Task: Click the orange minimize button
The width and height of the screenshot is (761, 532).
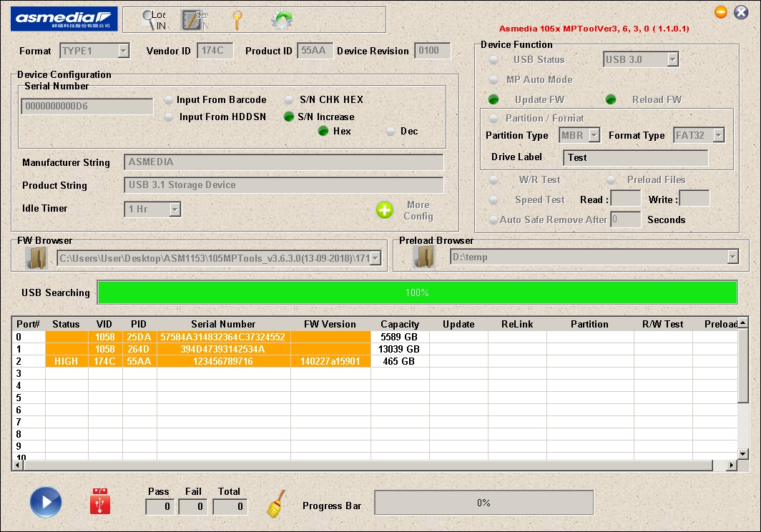Action: coord(721,12)
